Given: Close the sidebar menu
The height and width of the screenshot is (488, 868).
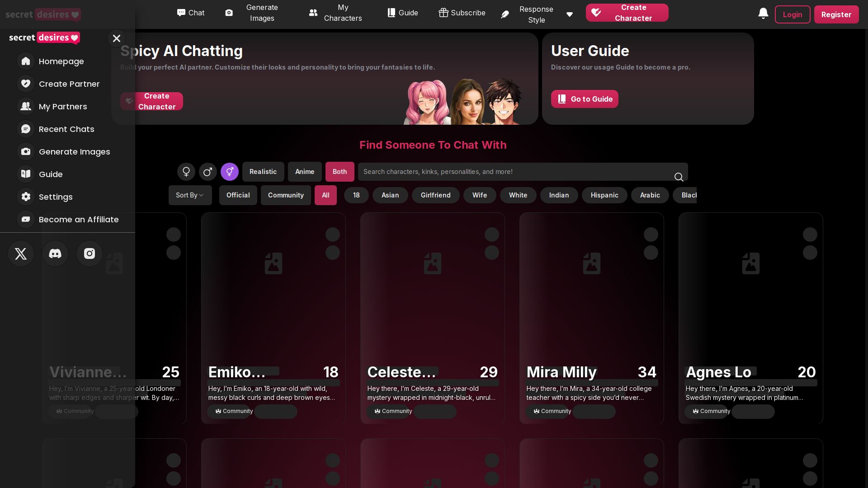Looking at the screenshot, I should 117,38.
